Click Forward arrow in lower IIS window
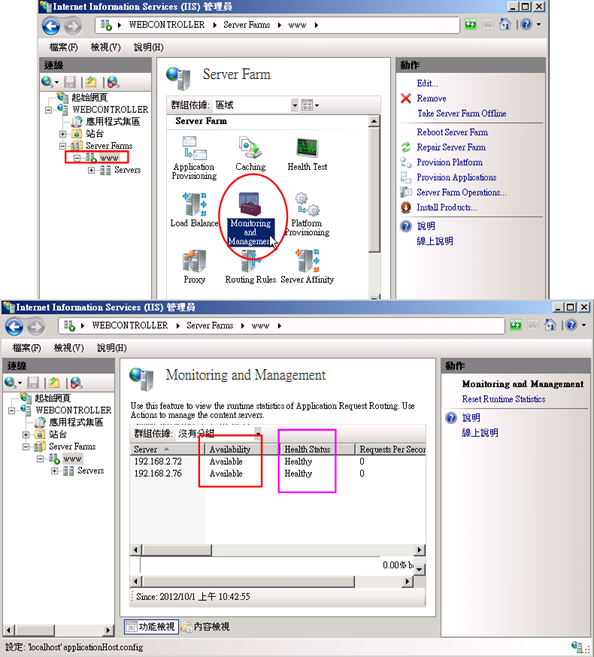Image resolution: width=594 pixels, height=657 pixels. tap(36, 326)
